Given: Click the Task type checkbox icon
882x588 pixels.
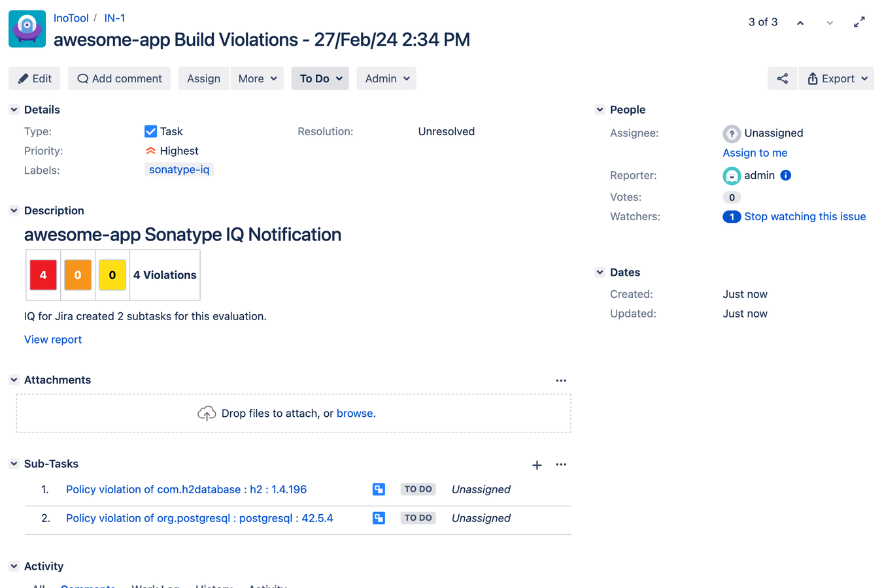Looking at the screenshot, I should click(150, 131).
